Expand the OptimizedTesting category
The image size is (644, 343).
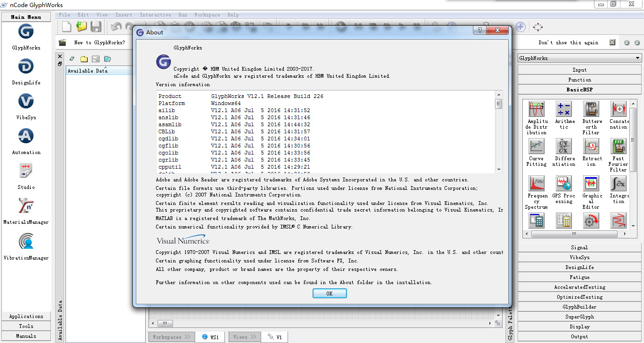579,297
